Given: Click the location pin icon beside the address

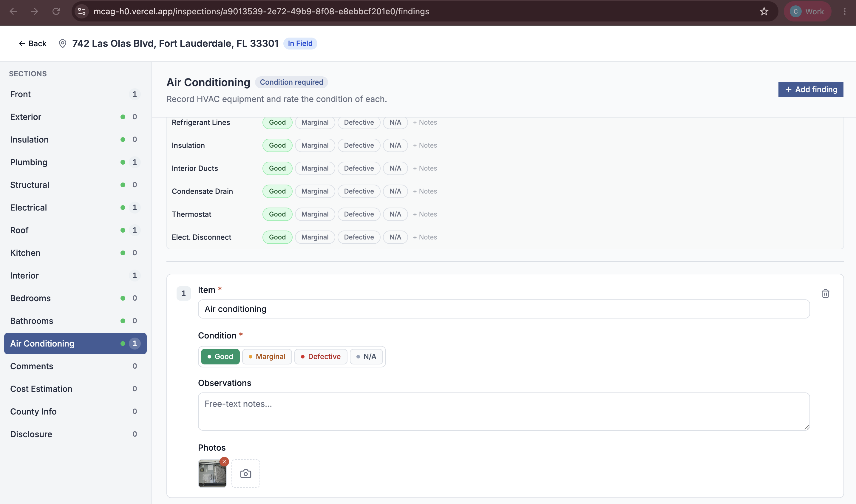Looking at the screenshot, I should coord(63,44).
